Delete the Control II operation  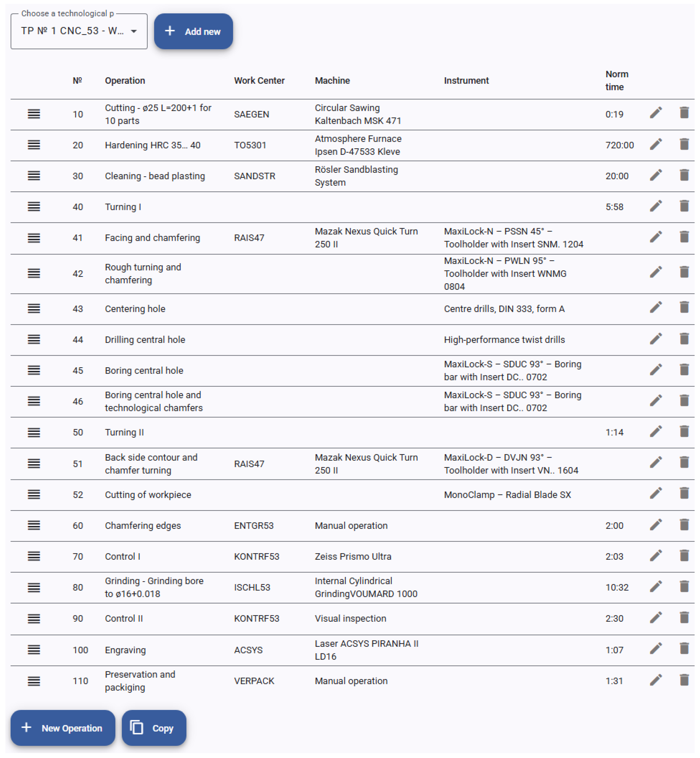(x=684, y=618)
